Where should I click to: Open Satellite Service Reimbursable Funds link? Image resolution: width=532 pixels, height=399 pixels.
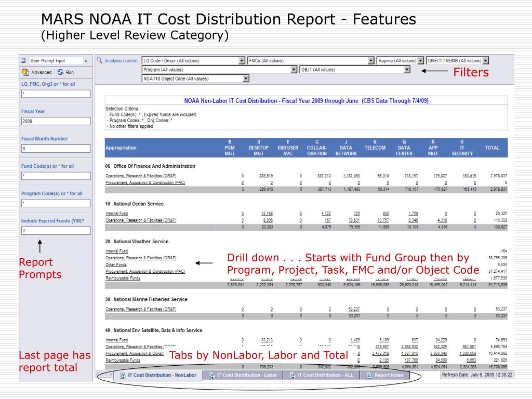[x=123, y=361]
